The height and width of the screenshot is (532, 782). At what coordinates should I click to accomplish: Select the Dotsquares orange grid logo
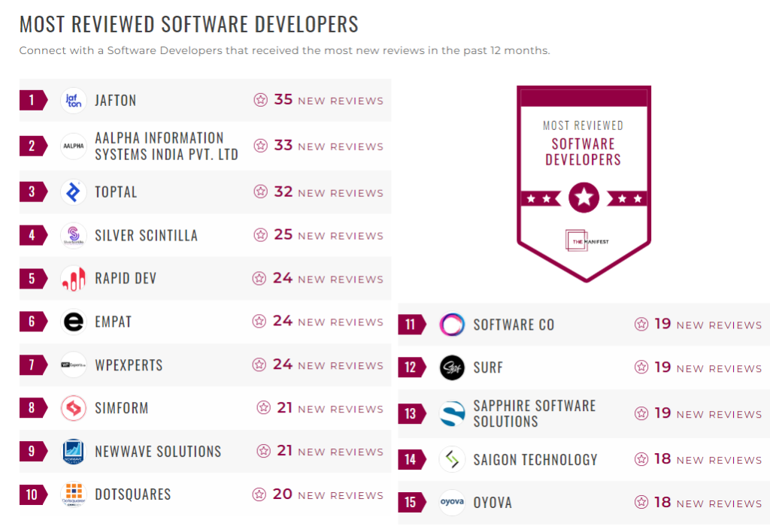pos(74,494)
